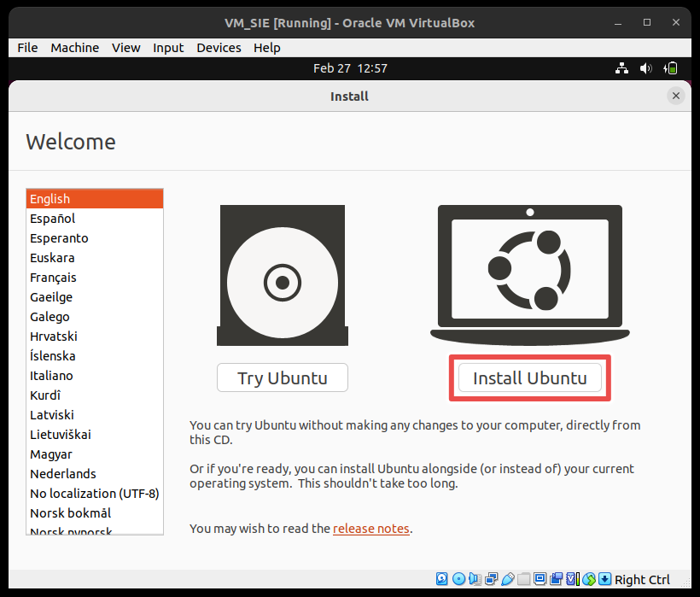Select Galego in the language list
The height and width of the screenshot is (597, 700).
(x=95, y=317)
